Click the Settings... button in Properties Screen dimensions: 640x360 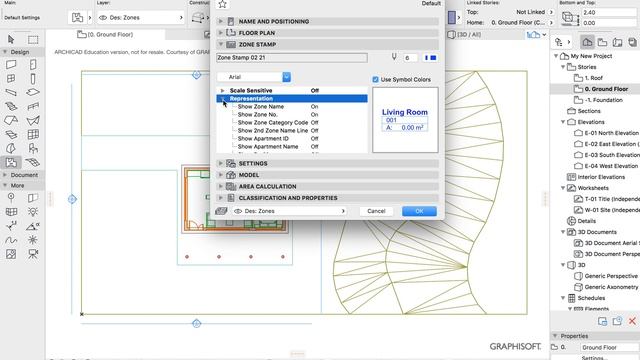(x=594, y=358)
